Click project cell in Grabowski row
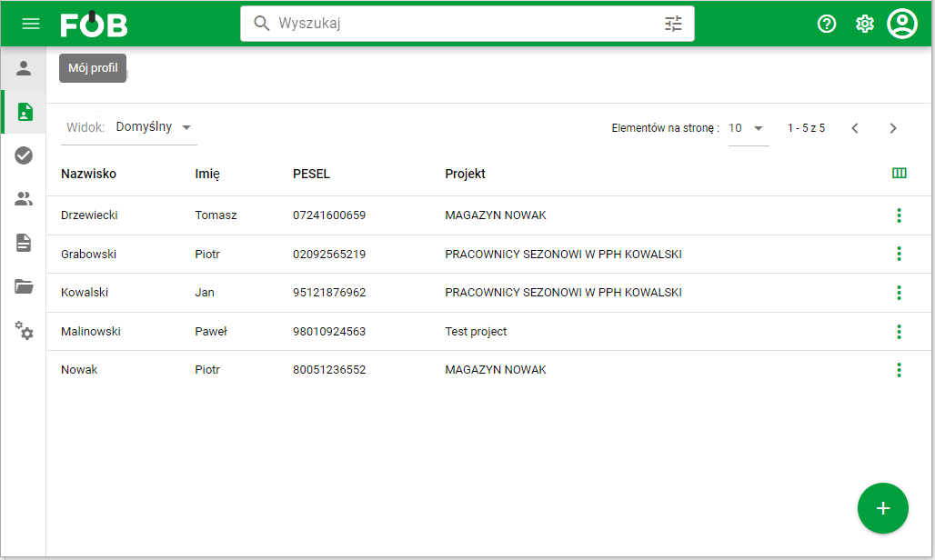This screenshot has width=935, height=560. (564, 255)
